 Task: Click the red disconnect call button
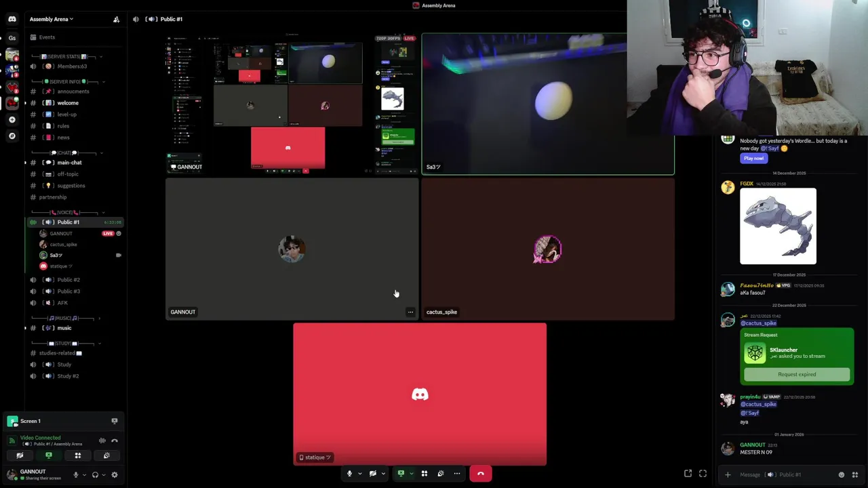tap(480, 474)
